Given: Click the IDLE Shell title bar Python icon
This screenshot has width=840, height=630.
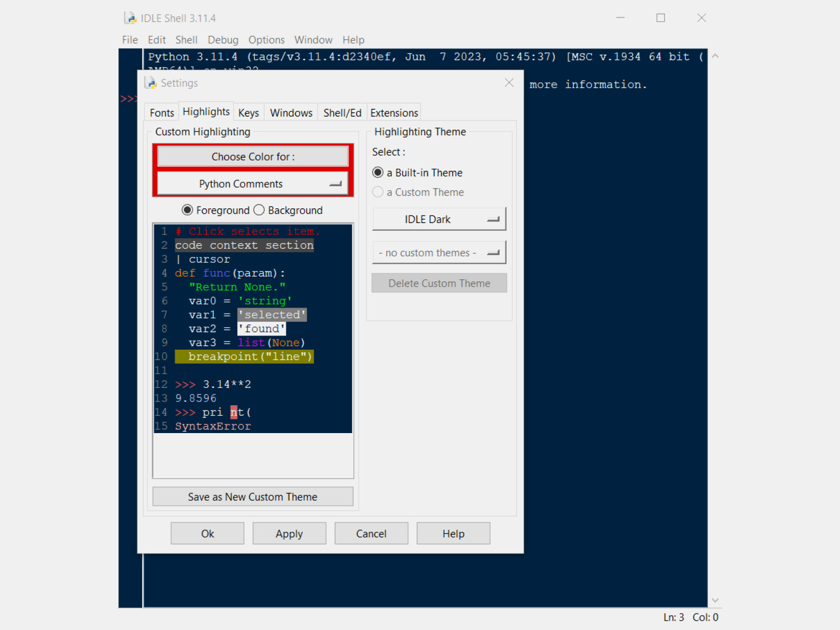Looking at the screenshot, I should 130,18.
